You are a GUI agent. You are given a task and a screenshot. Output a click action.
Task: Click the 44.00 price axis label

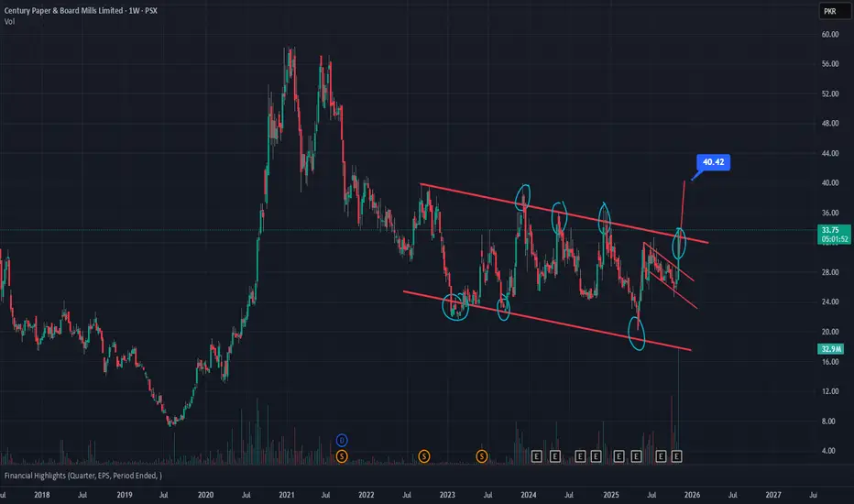[x=830, y=153]
